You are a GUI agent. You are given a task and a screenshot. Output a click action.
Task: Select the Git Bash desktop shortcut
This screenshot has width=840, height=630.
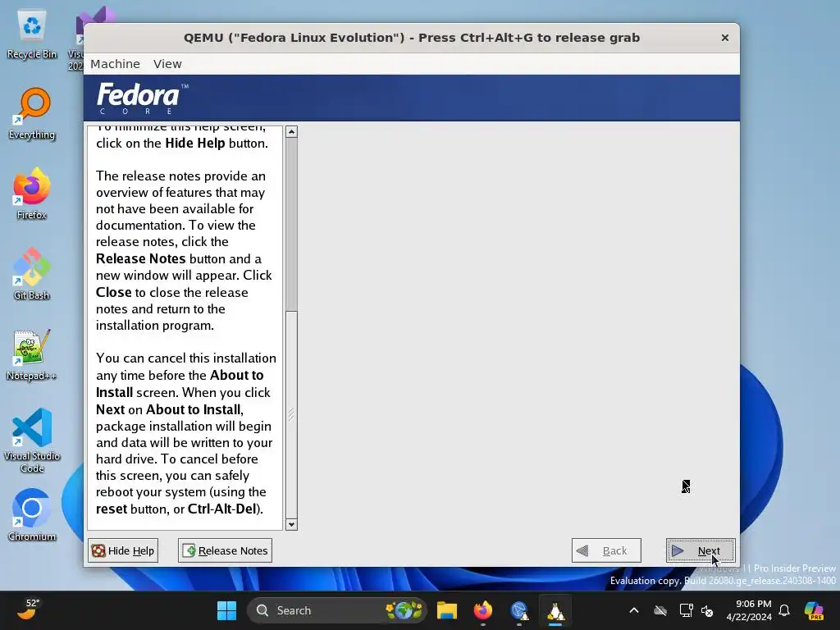(32, 274)
